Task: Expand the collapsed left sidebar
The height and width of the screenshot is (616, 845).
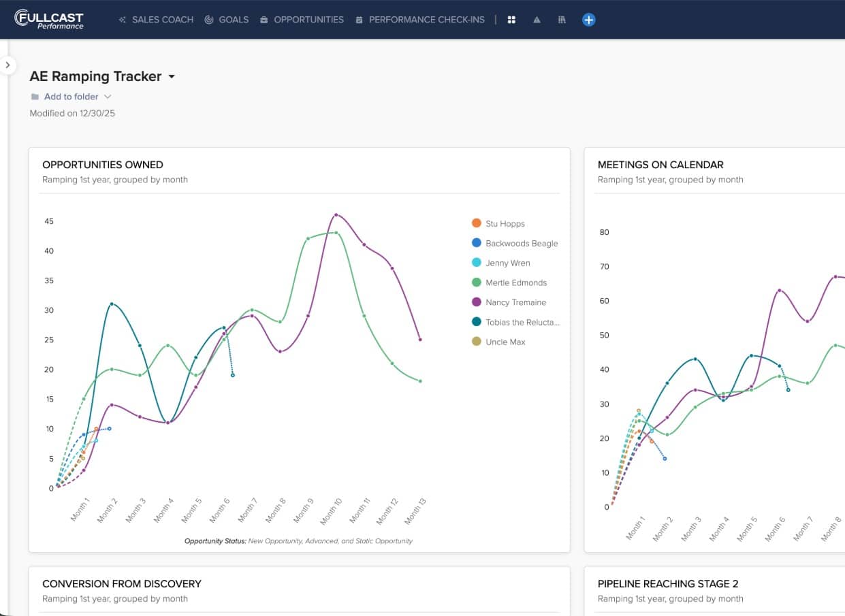Action: pos(7,65)
